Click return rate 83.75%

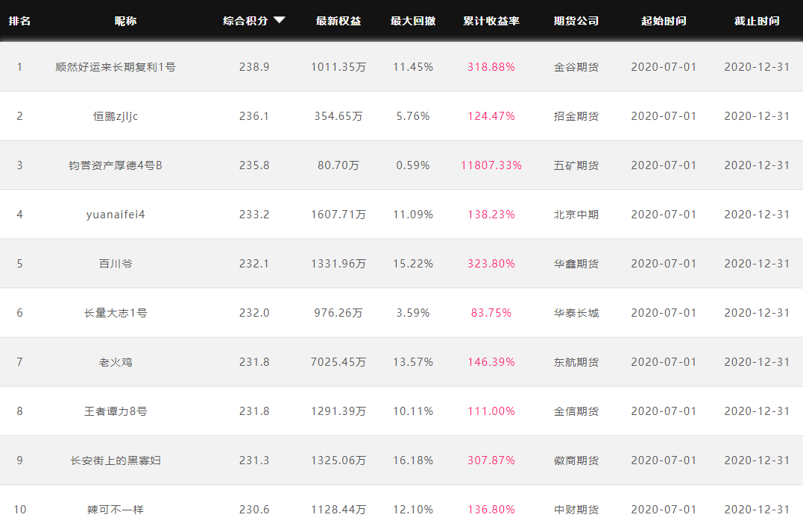pos(491,312)
